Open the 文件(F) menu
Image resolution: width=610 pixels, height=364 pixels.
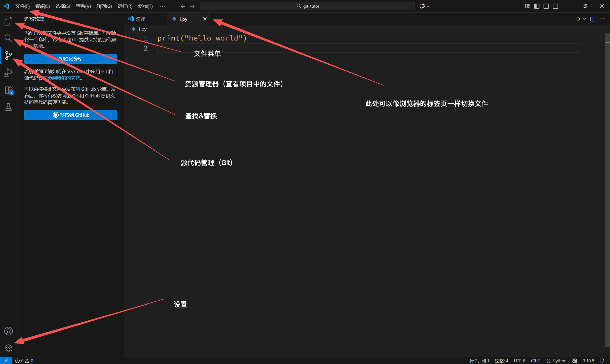(22, 6)
